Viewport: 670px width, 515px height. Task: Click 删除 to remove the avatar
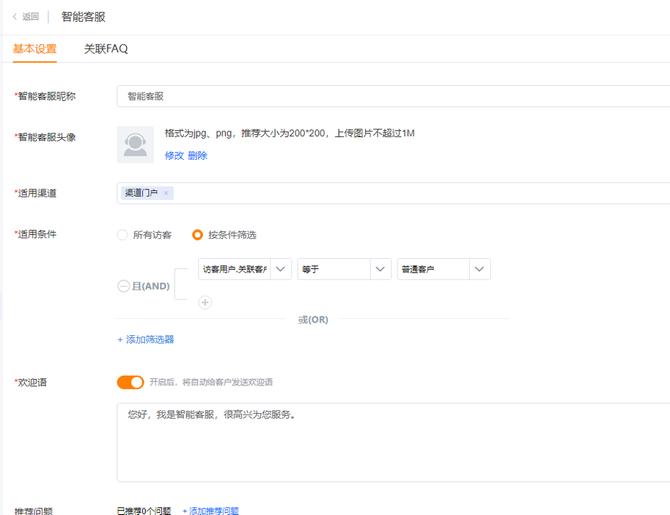198,156
